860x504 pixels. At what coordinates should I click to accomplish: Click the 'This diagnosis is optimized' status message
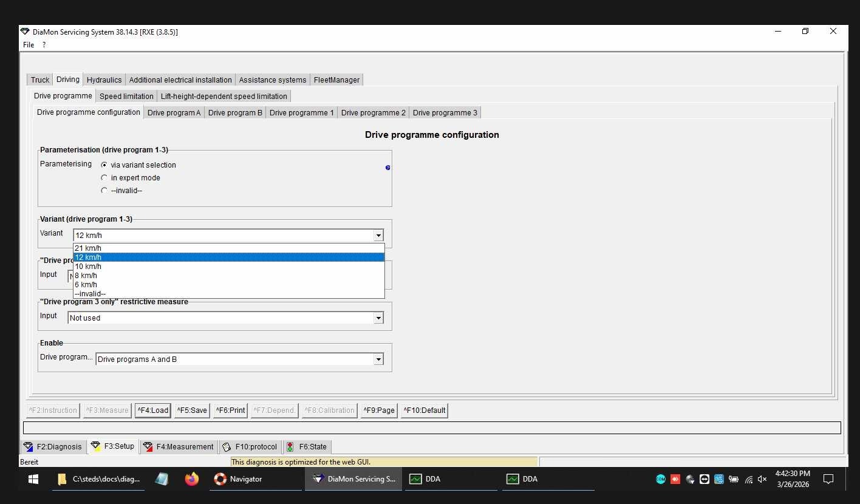(x=301, y=462)
